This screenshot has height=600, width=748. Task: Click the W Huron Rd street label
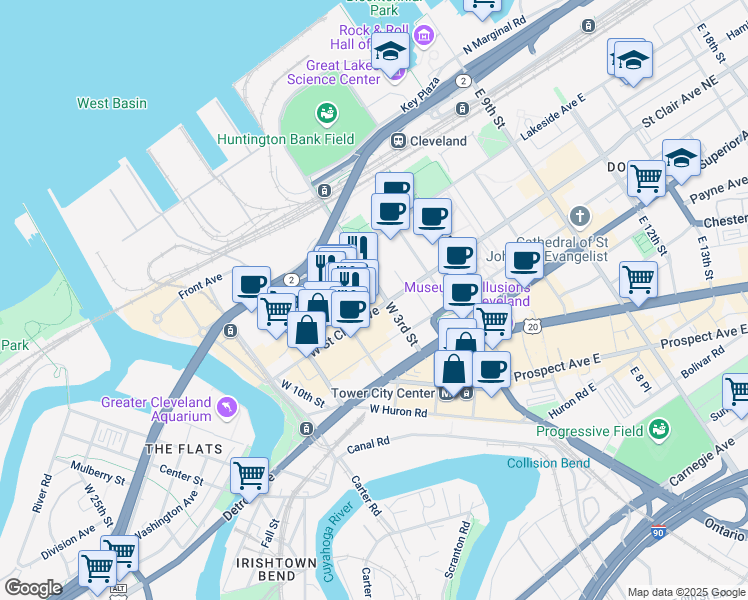tap(398, 411)
